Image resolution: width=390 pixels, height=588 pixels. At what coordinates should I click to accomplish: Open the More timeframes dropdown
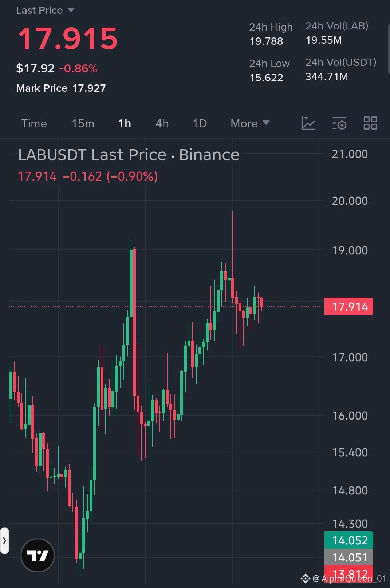click(x=250, y=123)
